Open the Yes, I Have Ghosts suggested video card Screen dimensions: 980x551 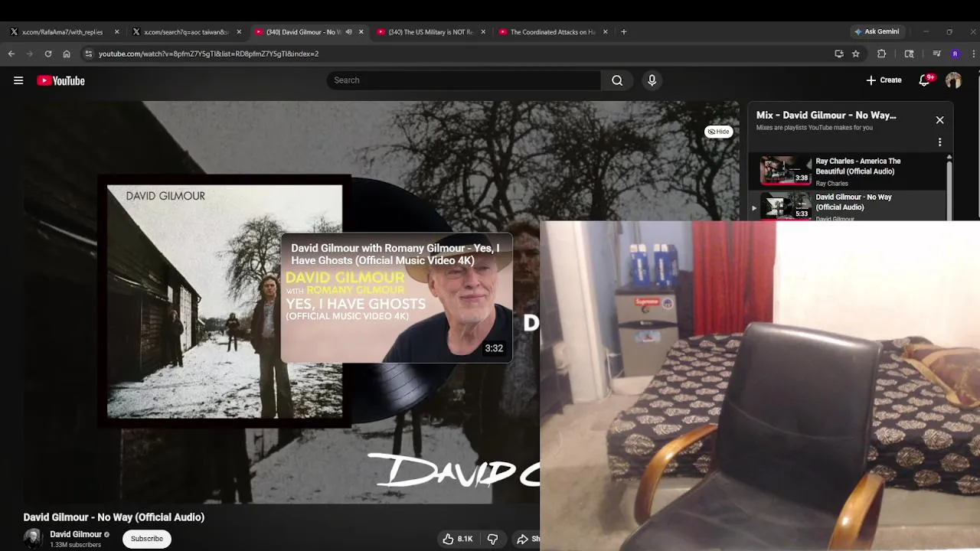(x=397, y=298)
